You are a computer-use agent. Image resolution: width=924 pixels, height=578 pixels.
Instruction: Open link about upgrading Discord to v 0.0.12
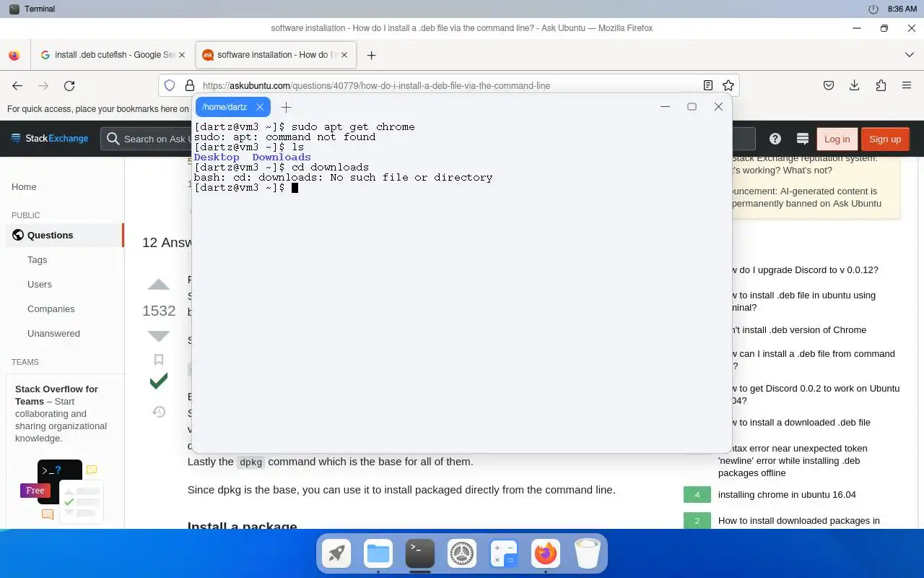(806, 270)
